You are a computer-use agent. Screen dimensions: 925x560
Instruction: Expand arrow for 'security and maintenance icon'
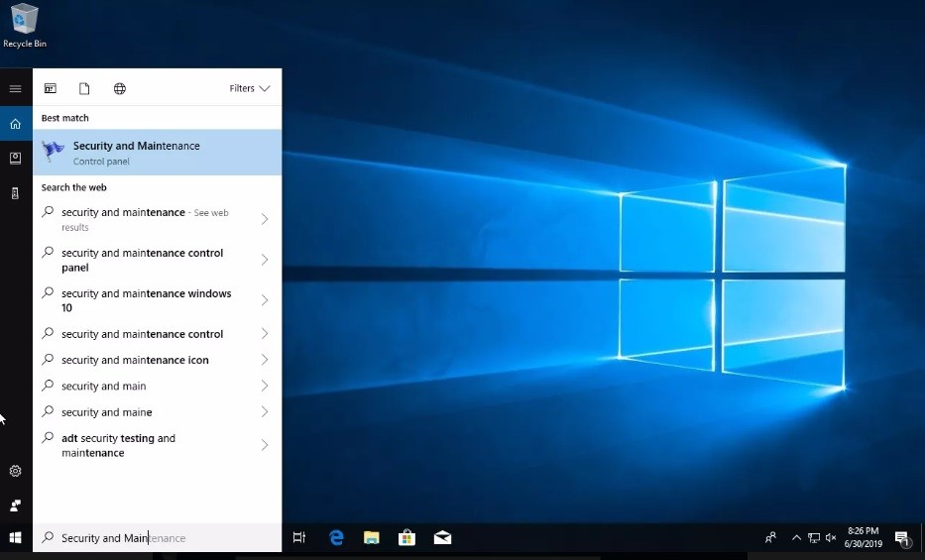265,360
